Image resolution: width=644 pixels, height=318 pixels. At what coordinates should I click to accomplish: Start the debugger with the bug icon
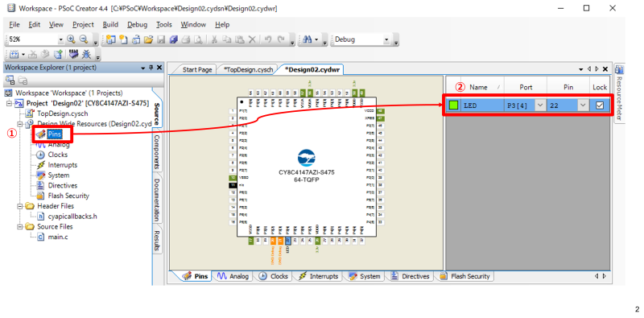tap(87, 54)
